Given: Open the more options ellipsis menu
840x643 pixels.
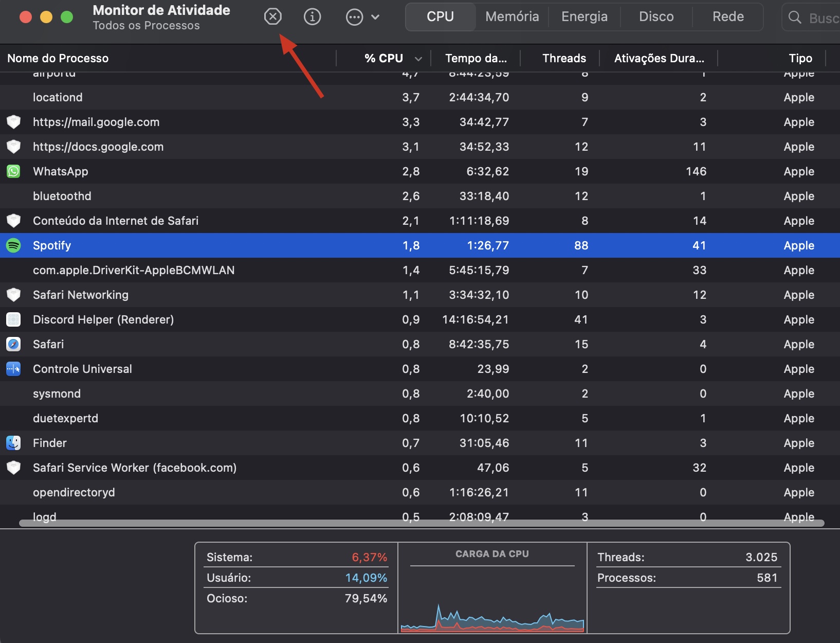Looking at the screenshot, I should (354, 16).
